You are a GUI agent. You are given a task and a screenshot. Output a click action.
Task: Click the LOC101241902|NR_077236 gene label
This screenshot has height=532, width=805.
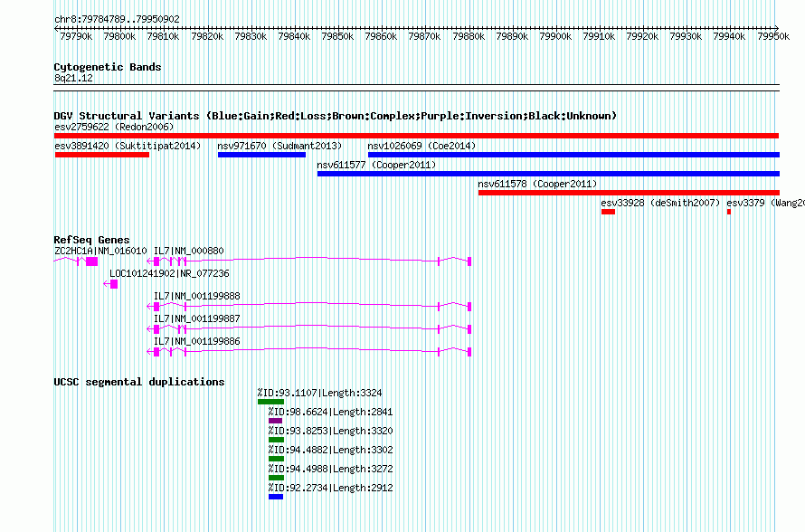click(x=169, y=273)
